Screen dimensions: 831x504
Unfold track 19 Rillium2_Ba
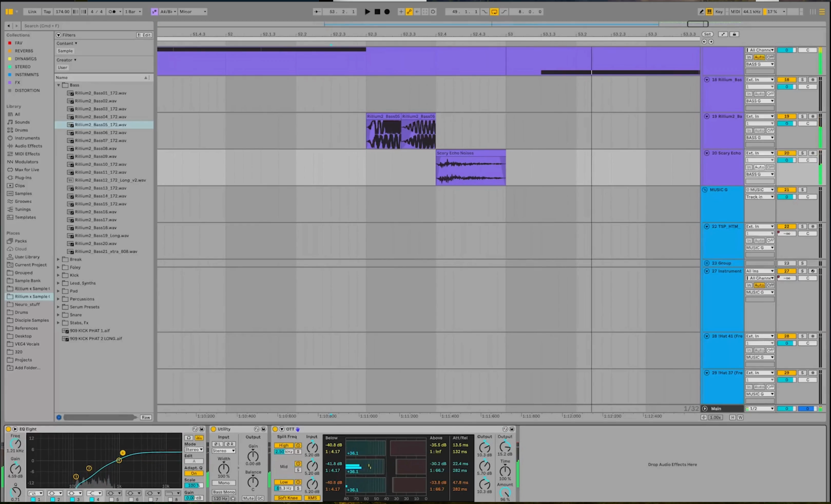tap(707, 116)
